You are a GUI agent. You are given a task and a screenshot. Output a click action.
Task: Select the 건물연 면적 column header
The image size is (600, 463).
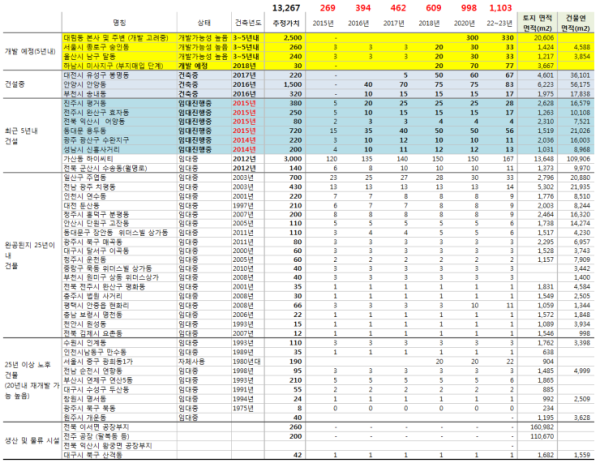(x=576, y=23)
